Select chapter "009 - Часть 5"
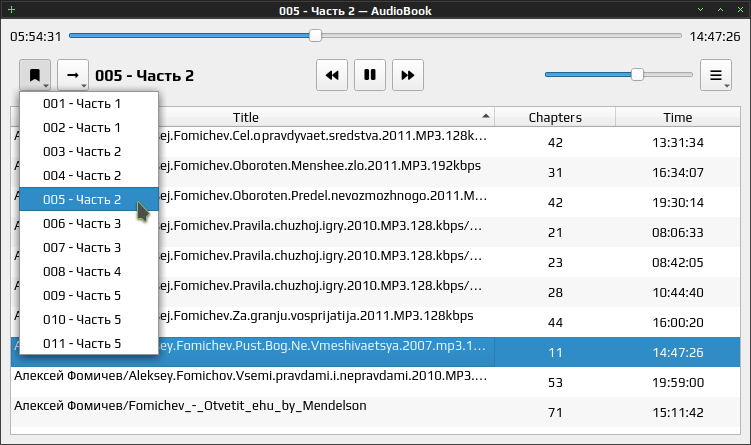This screenshot has width=751, height=445. [x=89, y=295]
